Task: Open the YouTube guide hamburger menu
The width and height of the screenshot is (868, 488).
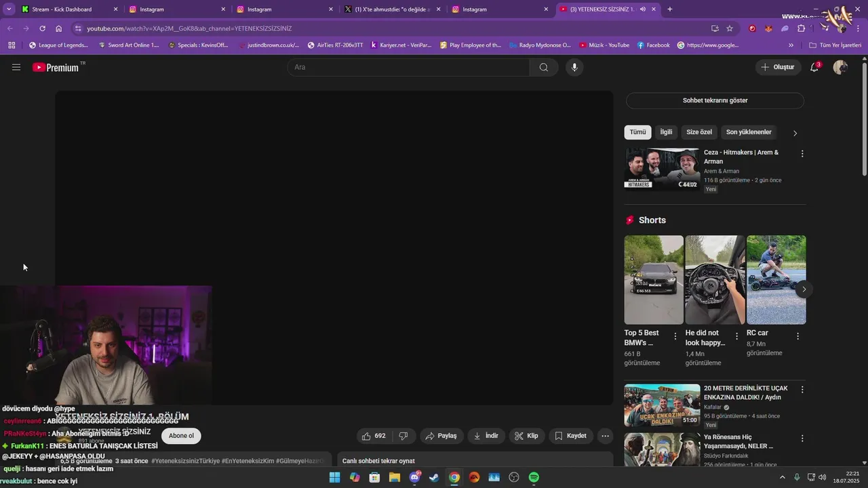Action: pyautogui.click(x=16, y=67)
